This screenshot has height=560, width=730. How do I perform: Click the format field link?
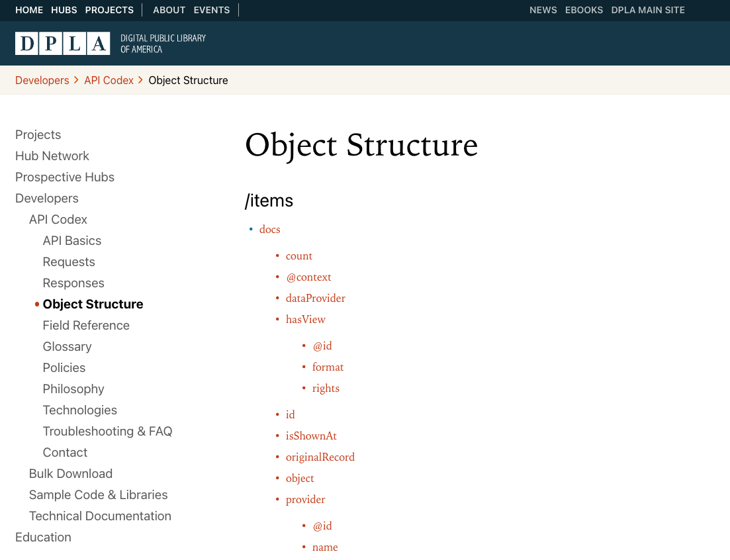(x=328, y=367)
